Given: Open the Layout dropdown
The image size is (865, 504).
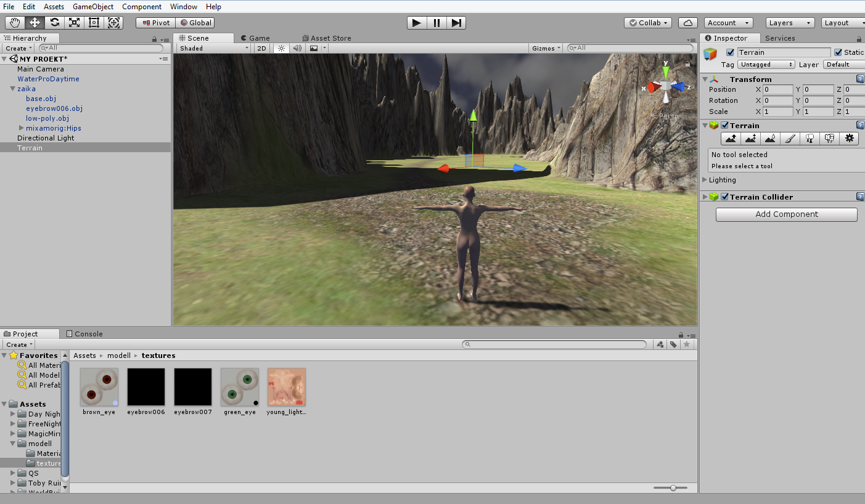Looking at the screenshot, I should click(x=843, y=23).
